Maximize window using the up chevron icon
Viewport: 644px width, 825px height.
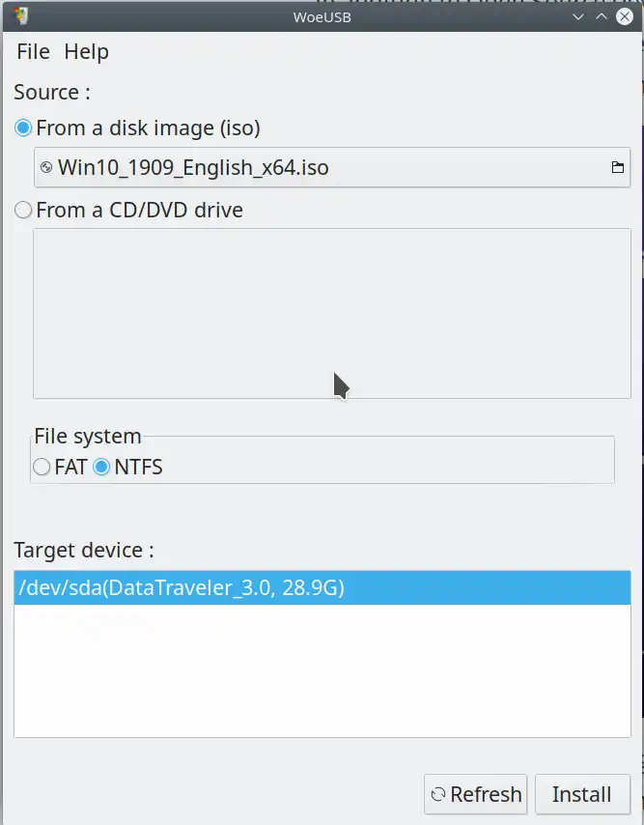pos(601,16)
